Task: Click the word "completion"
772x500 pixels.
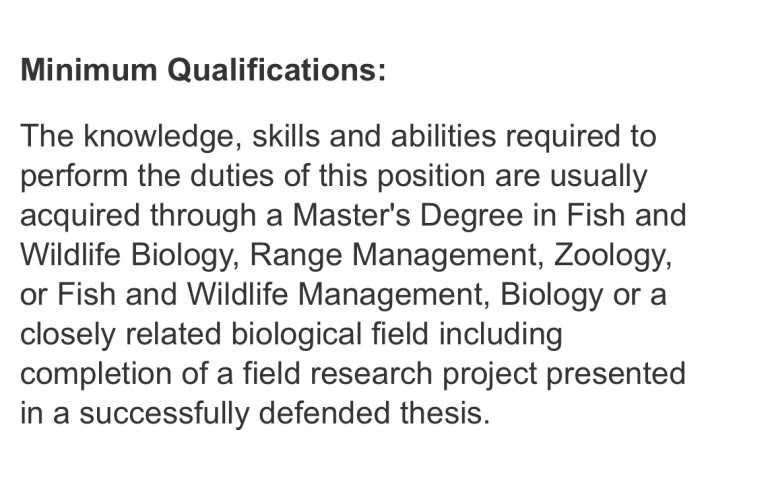Action: point(96,374)
